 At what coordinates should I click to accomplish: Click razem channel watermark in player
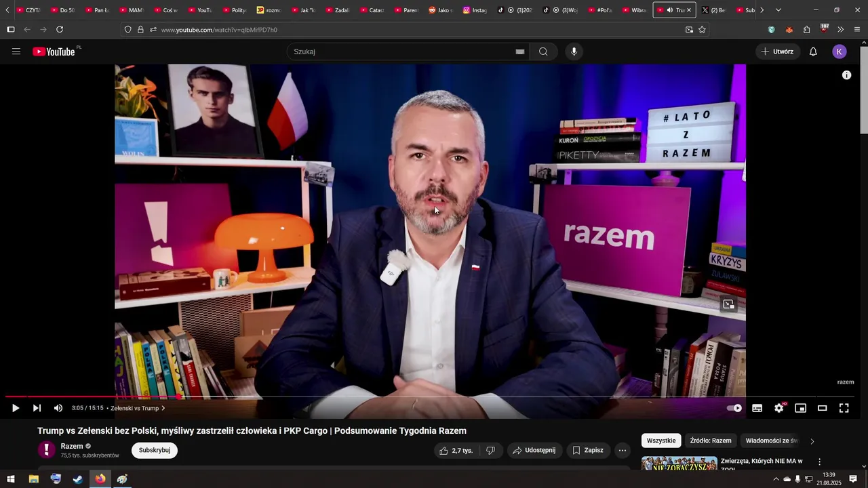846,382
